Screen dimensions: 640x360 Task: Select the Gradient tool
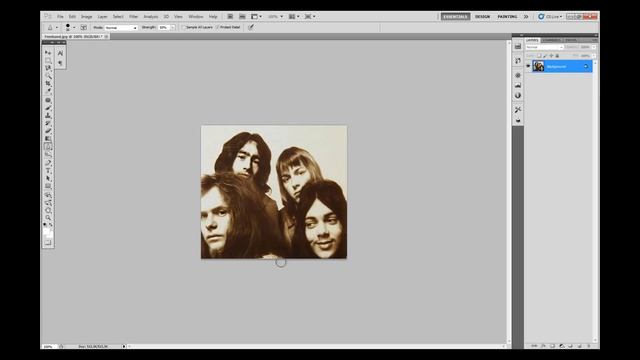tap(48, 139)
